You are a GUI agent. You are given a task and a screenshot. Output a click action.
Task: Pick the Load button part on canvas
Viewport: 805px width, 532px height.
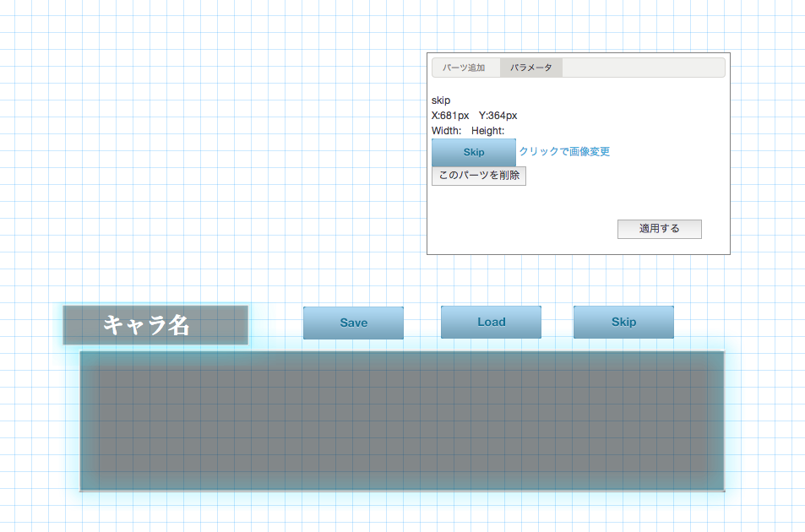(491, 322)
